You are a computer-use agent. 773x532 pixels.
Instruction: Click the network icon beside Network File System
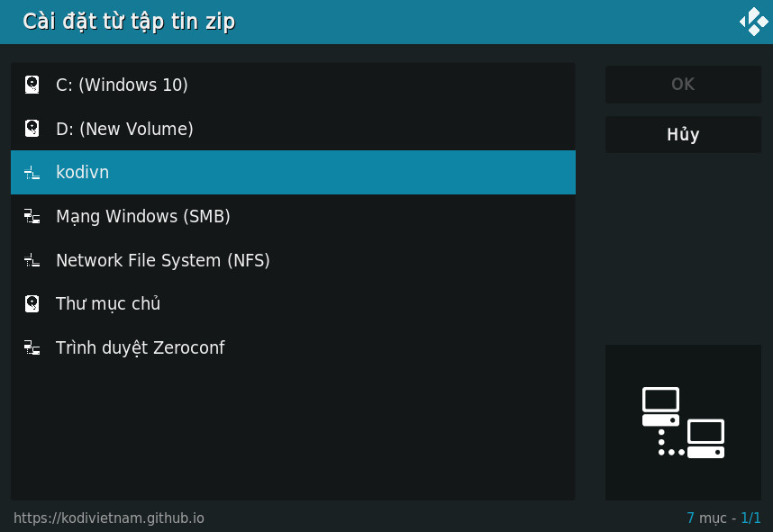32,260
